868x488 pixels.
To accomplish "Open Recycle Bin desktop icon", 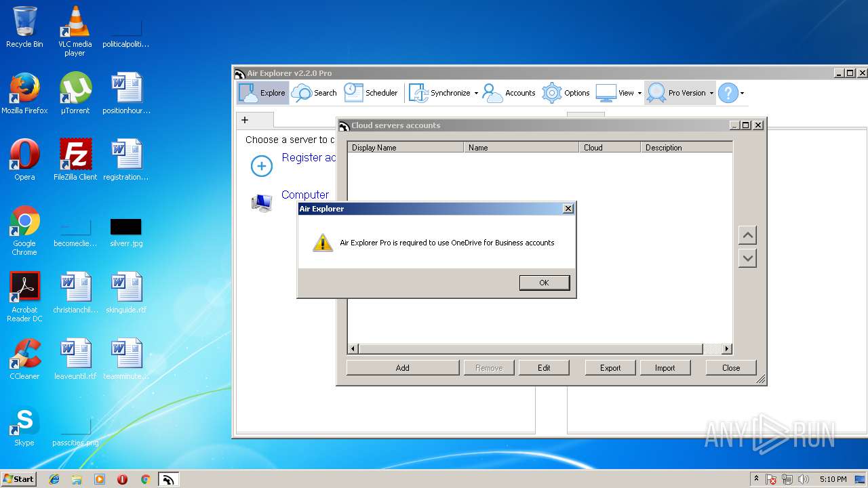I will [x=24, y=27].
